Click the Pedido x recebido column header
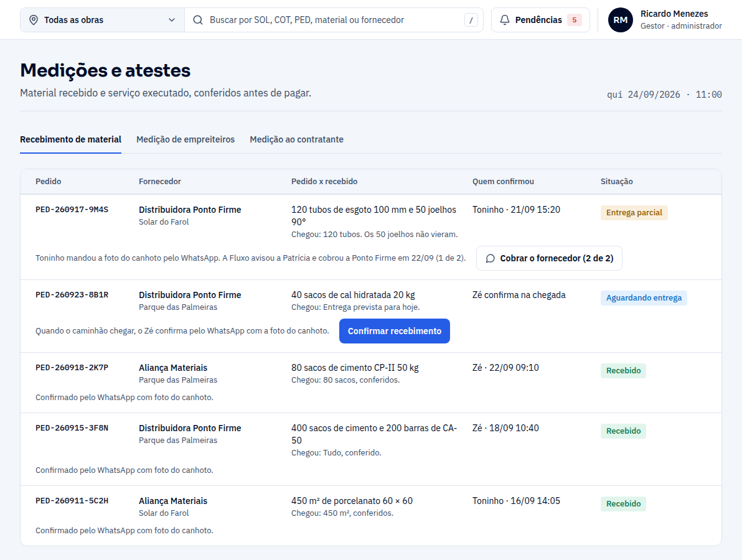 325,182
